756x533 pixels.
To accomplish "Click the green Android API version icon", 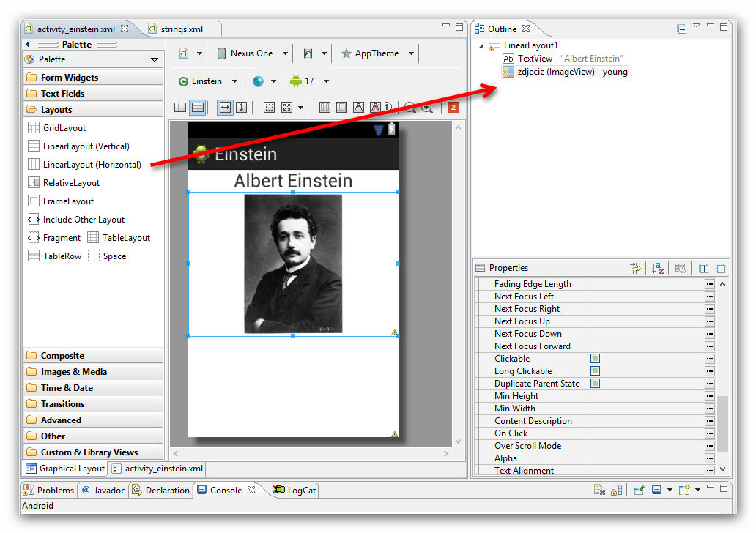I will [295, 81].
